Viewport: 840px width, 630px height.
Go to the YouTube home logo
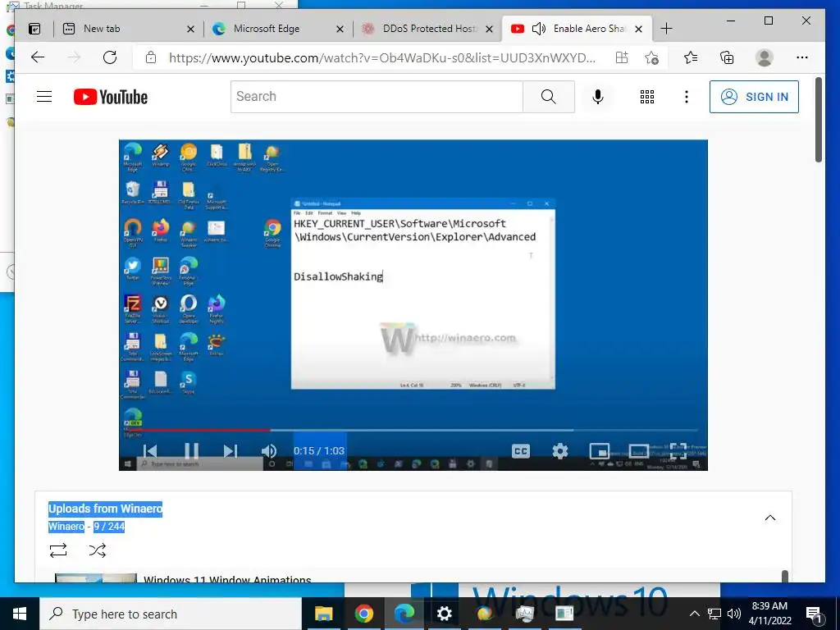111,97
